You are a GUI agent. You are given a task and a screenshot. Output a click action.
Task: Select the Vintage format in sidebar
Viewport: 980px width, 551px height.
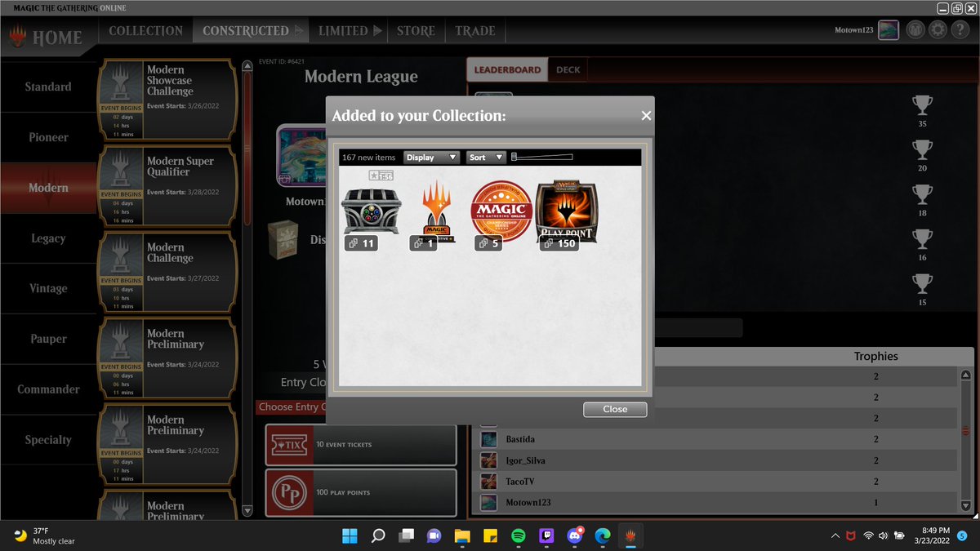[x=48, y=288]
